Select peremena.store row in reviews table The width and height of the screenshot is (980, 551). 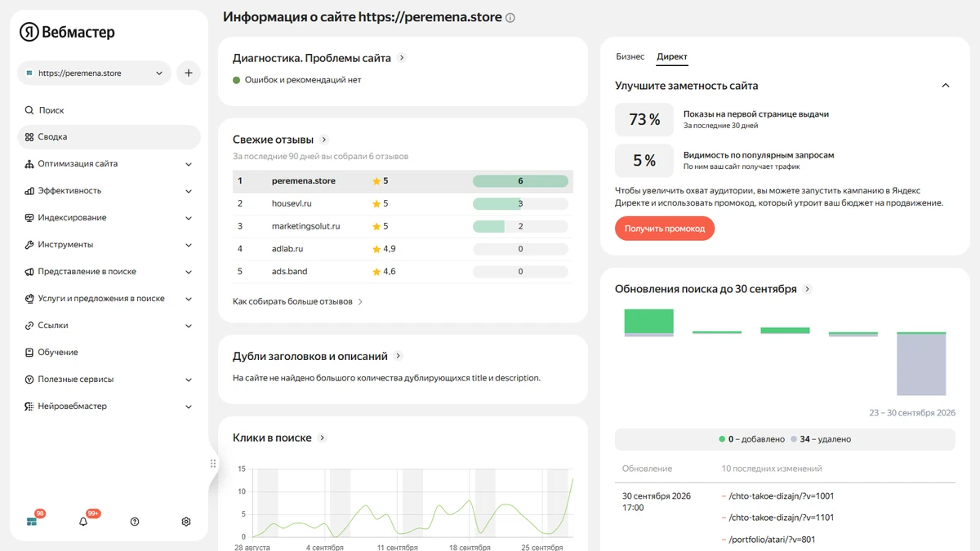point(403,181)
